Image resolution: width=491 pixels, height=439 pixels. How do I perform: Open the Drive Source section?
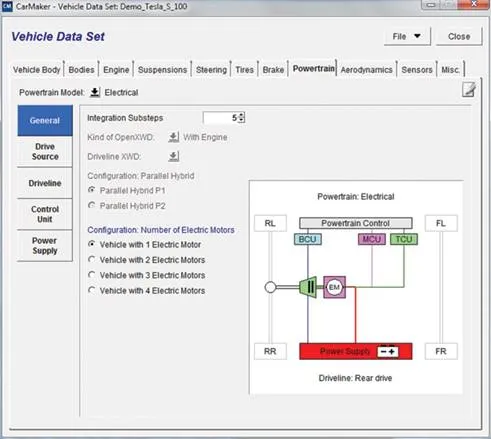[x=45, y=151]
